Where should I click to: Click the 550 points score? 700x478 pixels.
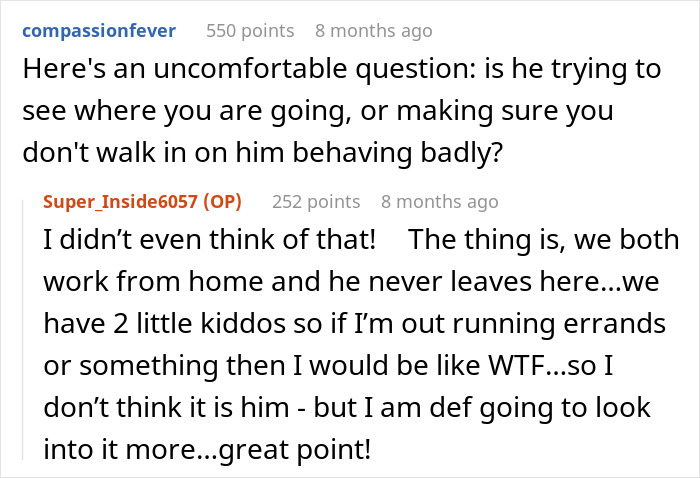pyautogui.click(x=250, y=30)
